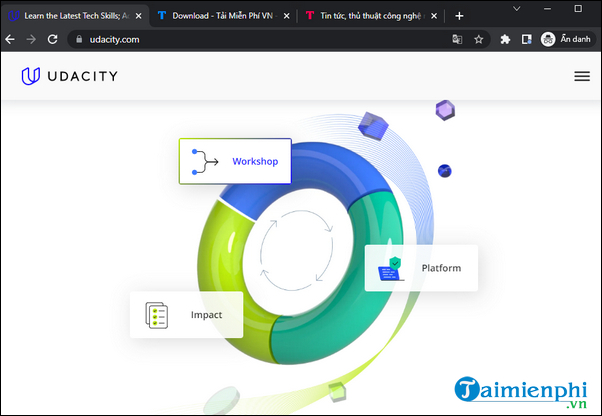Bookmark this page with the star icon
The width and height of the screenshot is (602, 416).
coord(478,39)
